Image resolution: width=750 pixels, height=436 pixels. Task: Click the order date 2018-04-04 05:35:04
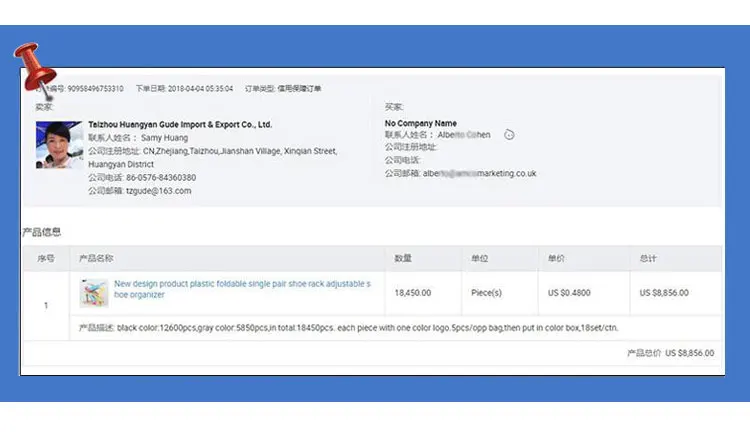click(x=200, y=88)
